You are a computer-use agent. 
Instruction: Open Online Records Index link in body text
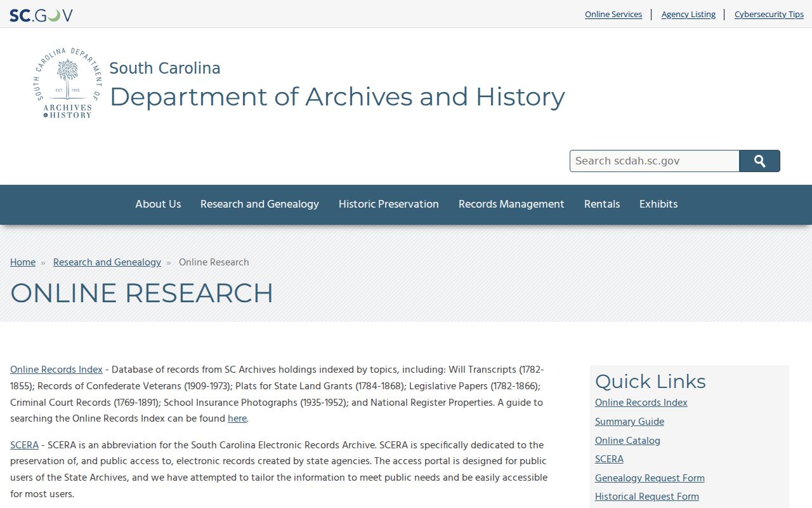[x=56, y=370]
